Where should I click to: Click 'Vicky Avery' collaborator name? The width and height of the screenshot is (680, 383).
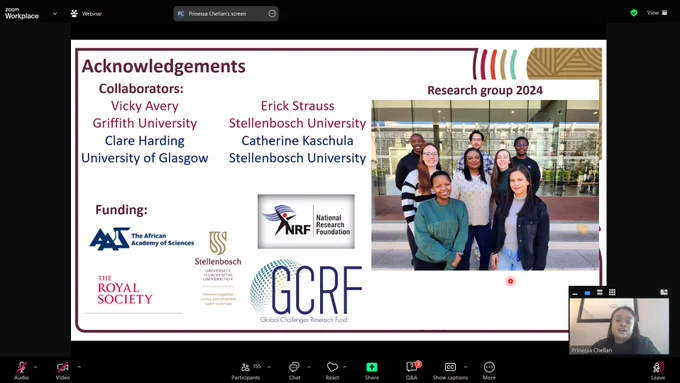[x=144, y=106]
